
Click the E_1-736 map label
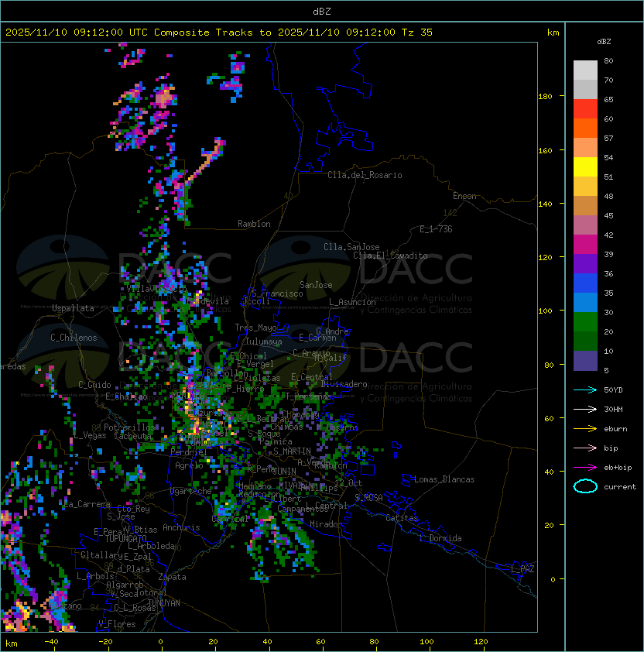(436, 229)
